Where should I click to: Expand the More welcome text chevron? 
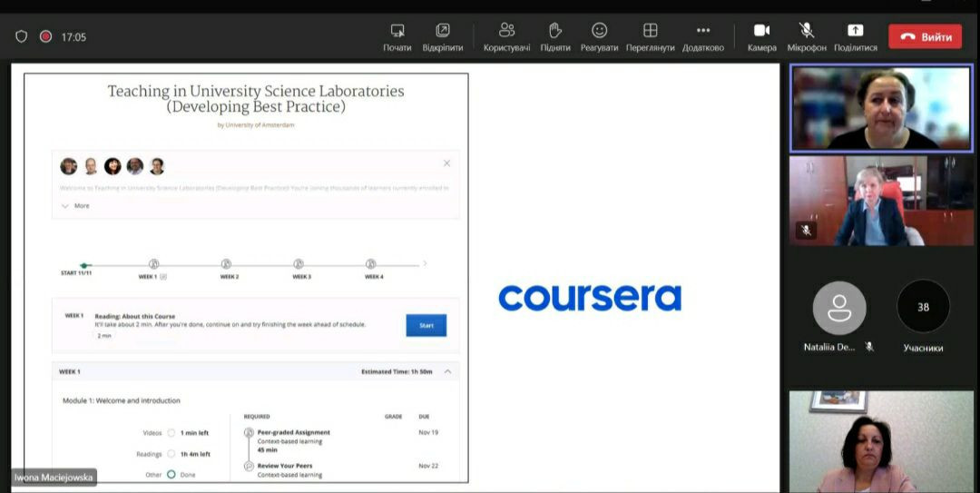65,206
